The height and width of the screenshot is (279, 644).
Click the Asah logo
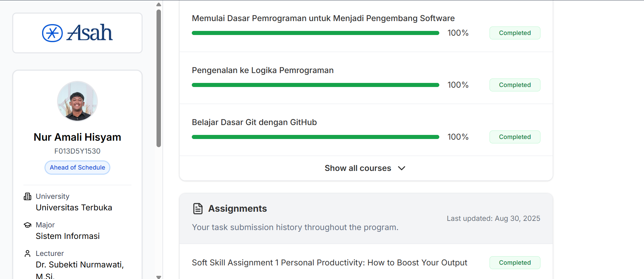(x=77, y=33)
